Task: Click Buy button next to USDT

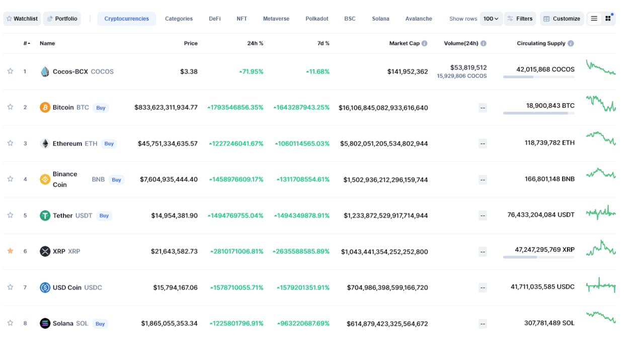Action: [x=104, y=216]
